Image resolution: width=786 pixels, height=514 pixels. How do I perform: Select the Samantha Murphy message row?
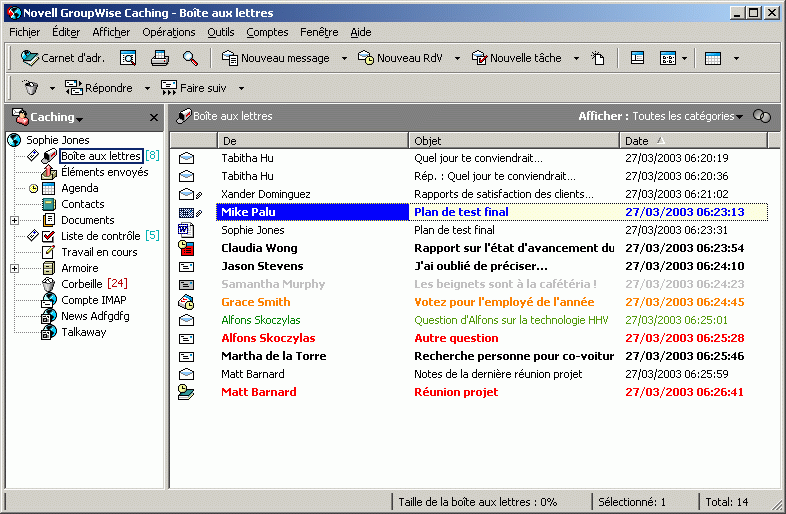[469, 284]
